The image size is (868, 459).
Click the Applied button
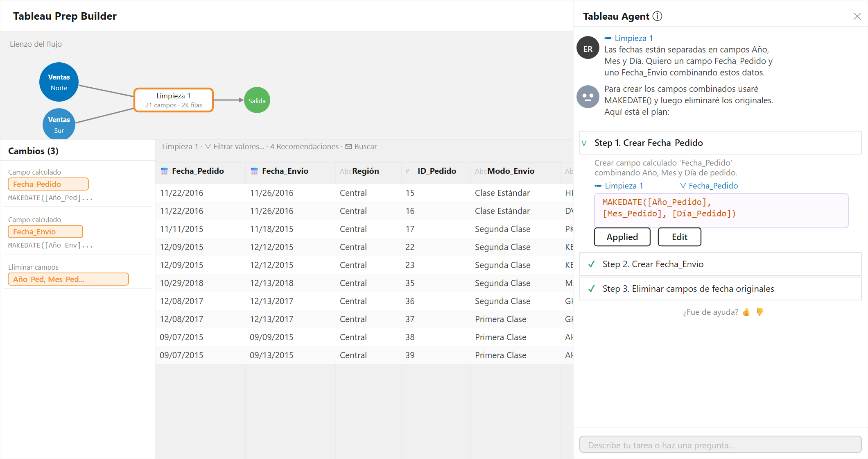[622, 237]
